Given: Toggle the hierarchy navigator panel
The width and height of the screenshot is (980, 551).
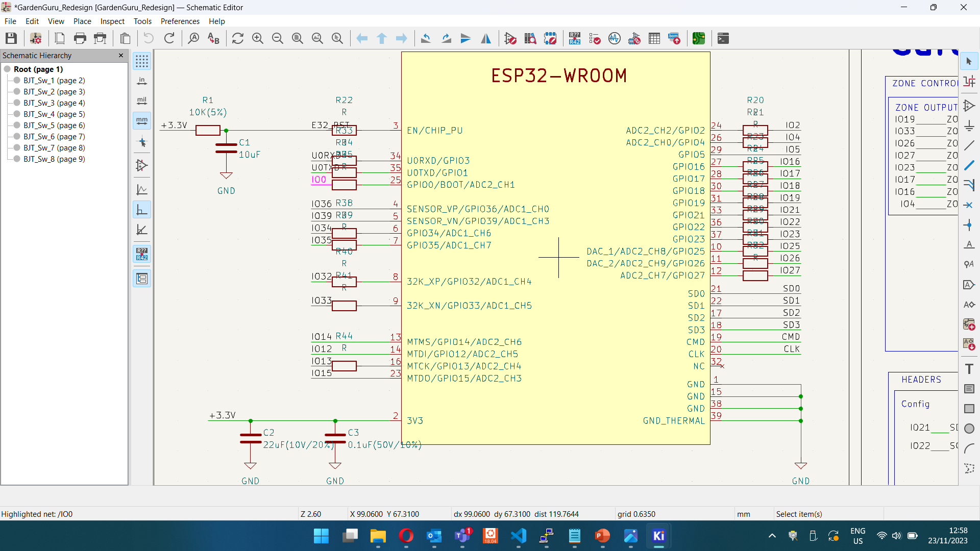Looking at the screenshot, I should click(142, 279).
